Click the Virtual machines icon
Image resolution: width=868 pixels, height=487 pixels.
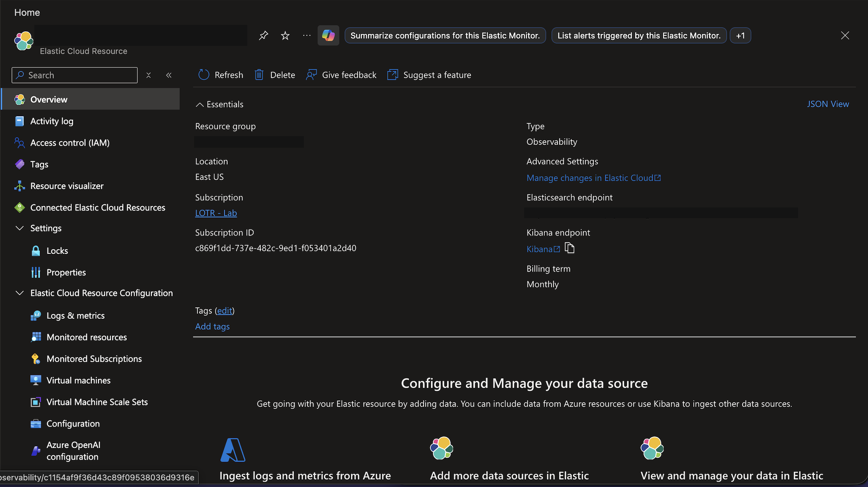(x=36, y=380)
